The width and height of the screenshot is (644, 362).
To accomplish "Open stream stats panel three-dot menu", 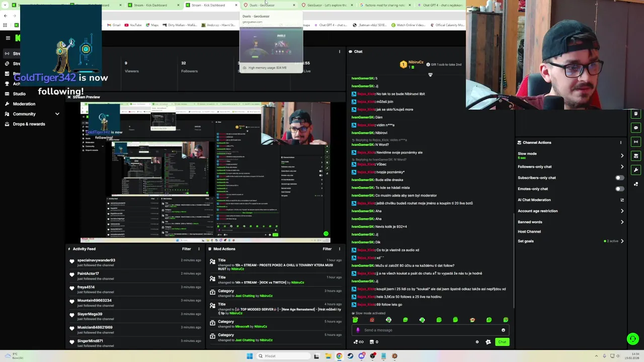I will (x=339, y=51).
